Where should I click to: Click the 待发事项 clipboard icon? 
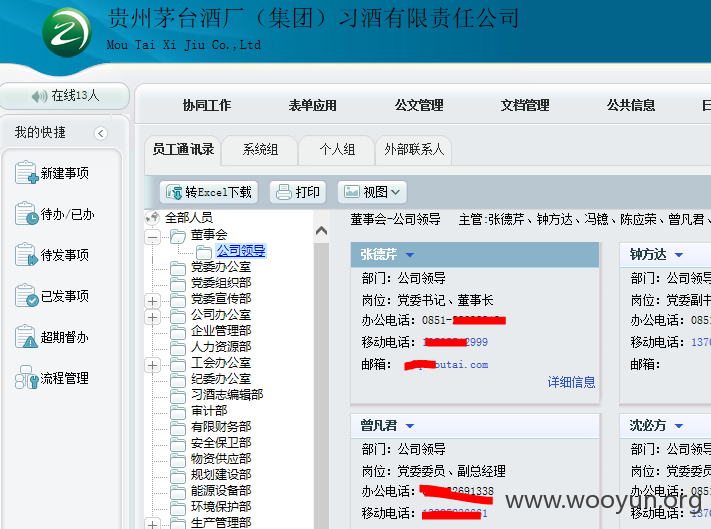click(26, 255)
